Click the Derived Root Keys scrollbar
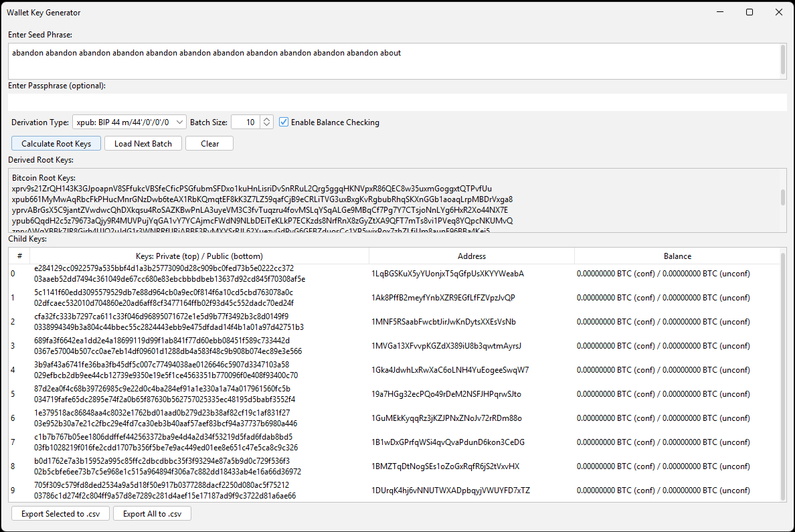This screenshot has width=795, height=532. click(x=783, y=197)
